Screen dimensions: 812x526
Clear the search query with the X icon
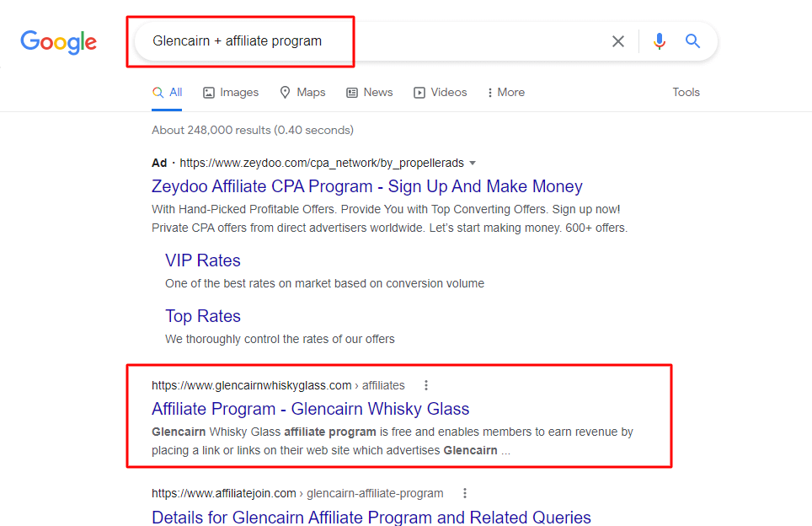617,41
